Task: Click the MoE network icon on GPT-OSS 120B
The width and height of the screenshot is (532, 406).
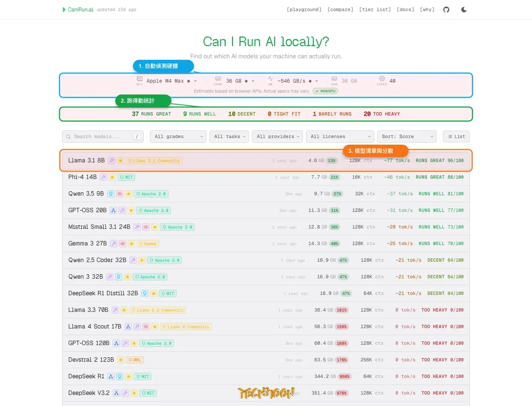Action: 116,343
